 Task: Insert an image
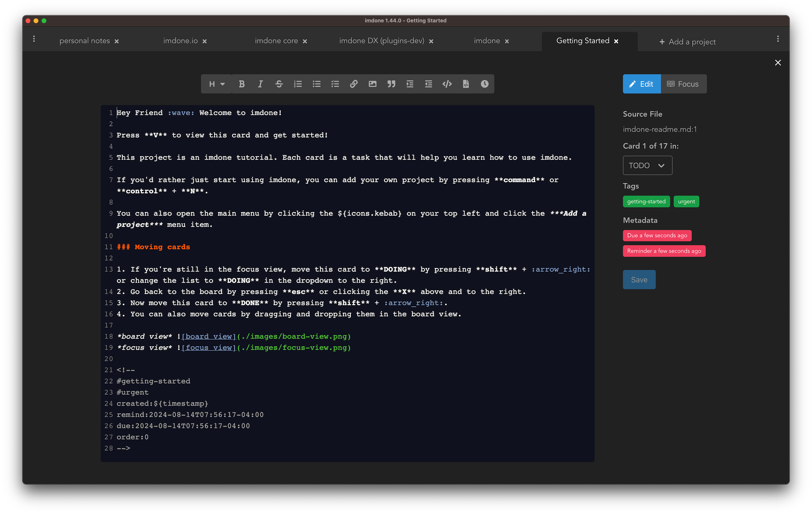tap(372, 84)
